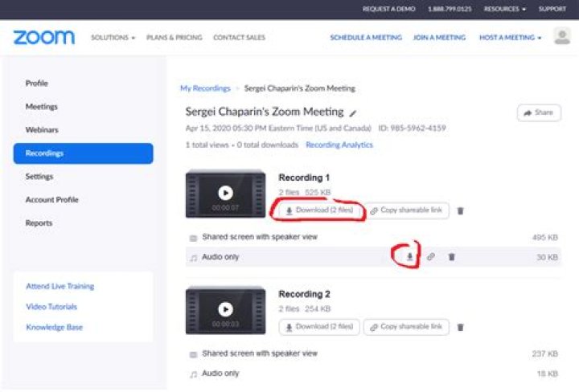Select Webinars in the left sidebar

click(x=42, y=130)
